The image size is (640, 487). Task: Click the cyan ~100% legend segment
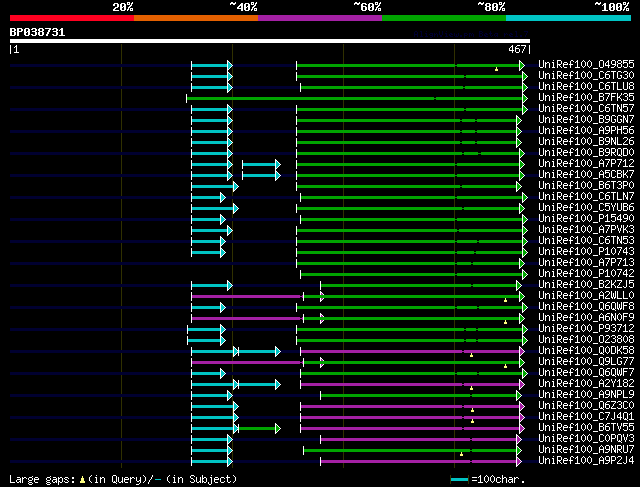point(569,18)
